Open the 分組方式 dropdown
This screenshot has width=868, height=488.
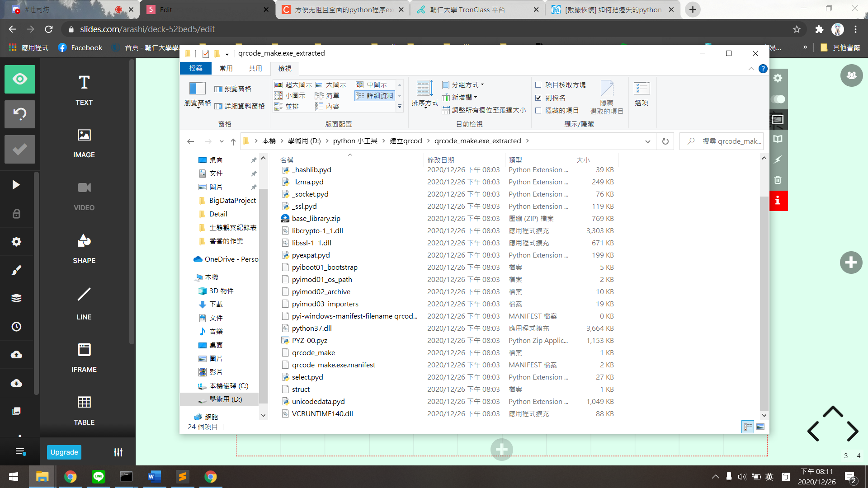tap(463, 85)
